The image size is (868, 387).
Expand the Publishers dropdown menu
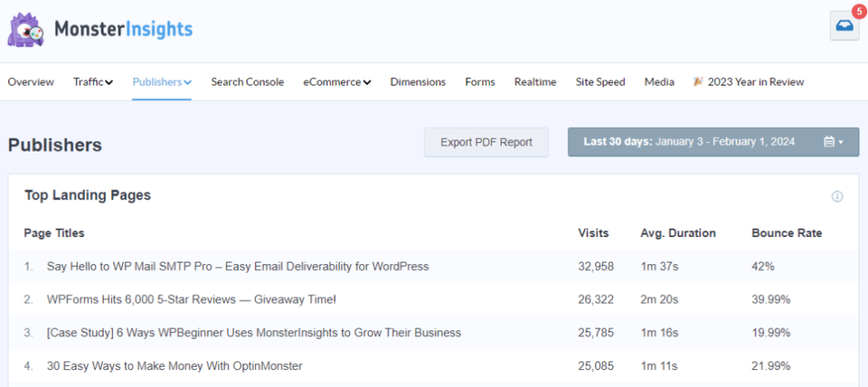[162, 82]
